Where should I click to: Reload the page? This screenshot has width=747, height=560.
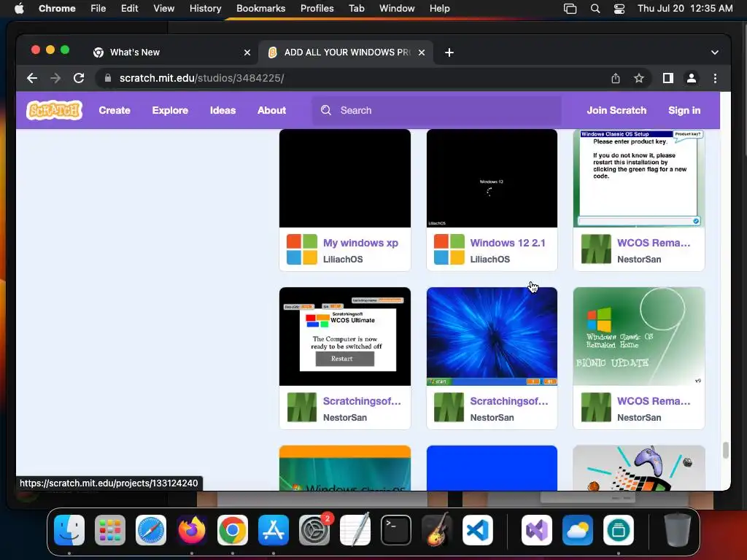click(79, 78)
